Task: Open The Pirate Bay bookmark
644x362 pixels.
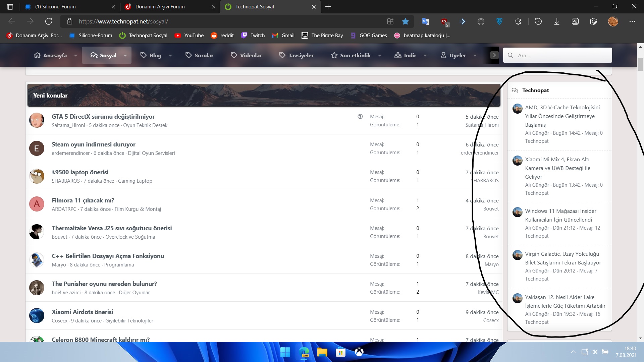Action: (322, 36)
